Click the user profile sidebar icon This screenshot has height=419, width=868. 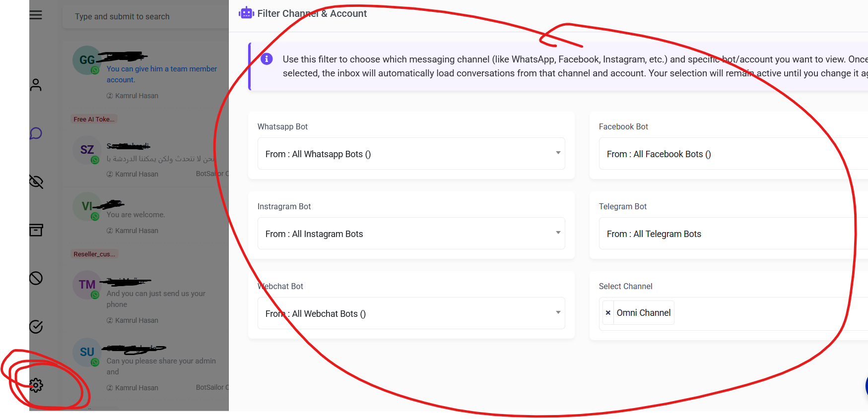[x=36, y=85]
